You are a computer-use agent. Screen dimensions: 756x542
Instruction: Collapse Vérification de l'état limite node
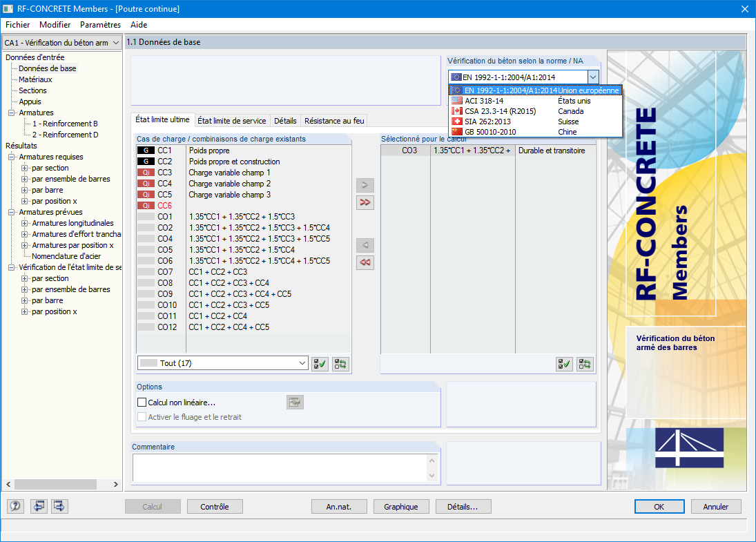(12, 268)
